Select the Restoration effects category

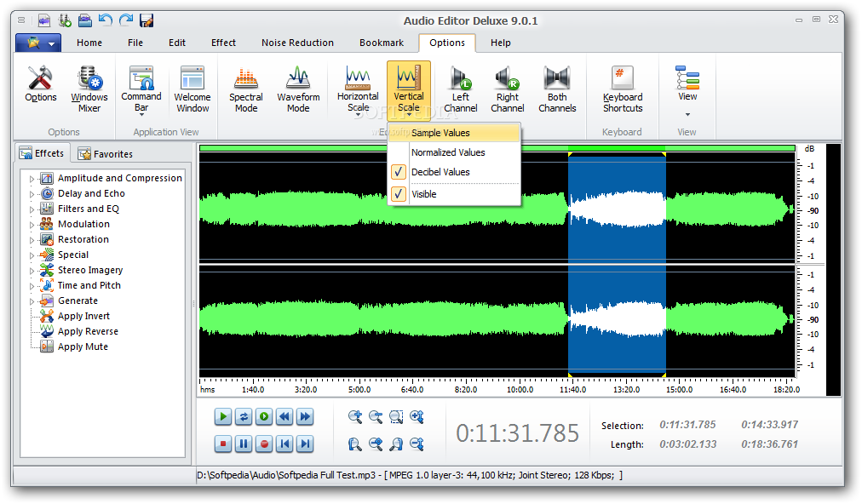tap(83, 239)
